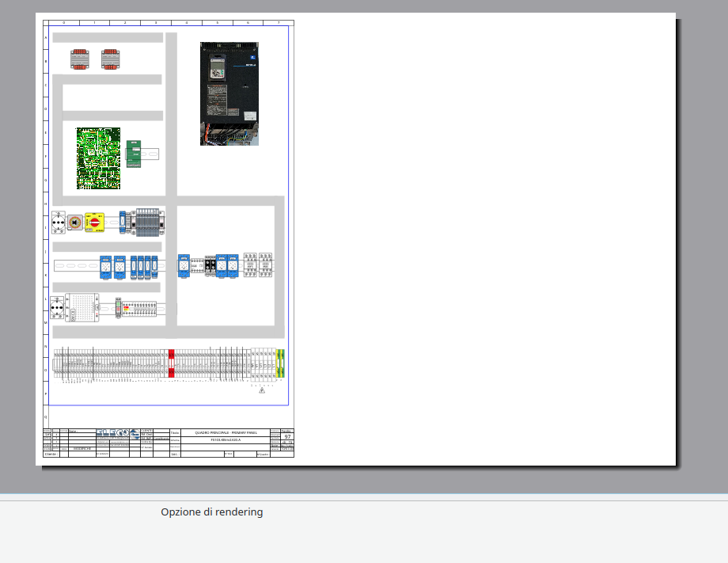Click the warning triangle below the terminal strip
Screen dimensions: 728x563
(x=262, y=390)
